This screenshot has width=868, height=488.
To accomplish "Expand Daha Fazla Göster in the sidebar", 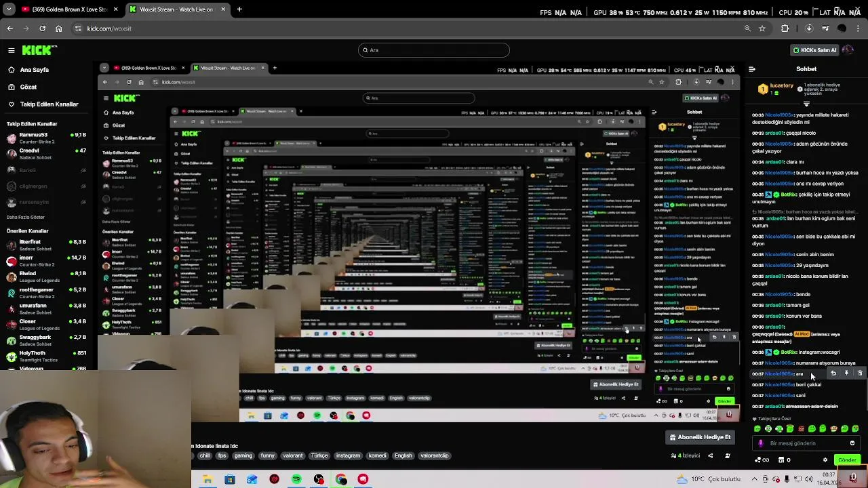I will (26, 218).
